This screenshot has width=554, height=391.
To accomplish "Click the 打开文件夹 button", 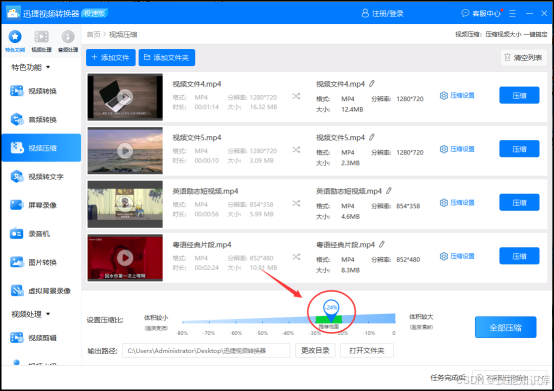I will (367, 350).
